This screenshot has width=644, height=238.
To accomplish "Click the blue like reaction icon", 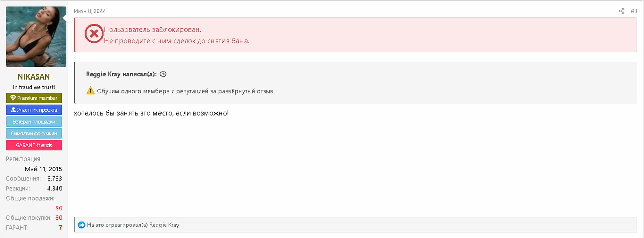I will (x=82, y=225).
